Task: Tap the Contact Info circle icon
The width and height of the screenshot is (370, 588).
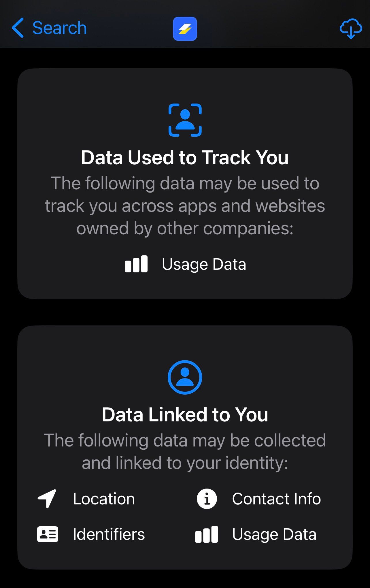Action: tap(207, 499)
